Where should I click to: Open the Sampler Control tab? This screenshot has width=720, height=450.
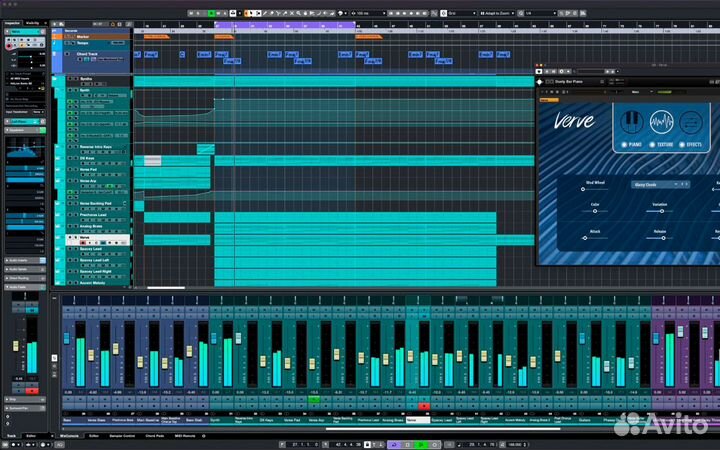pos(122,436)
